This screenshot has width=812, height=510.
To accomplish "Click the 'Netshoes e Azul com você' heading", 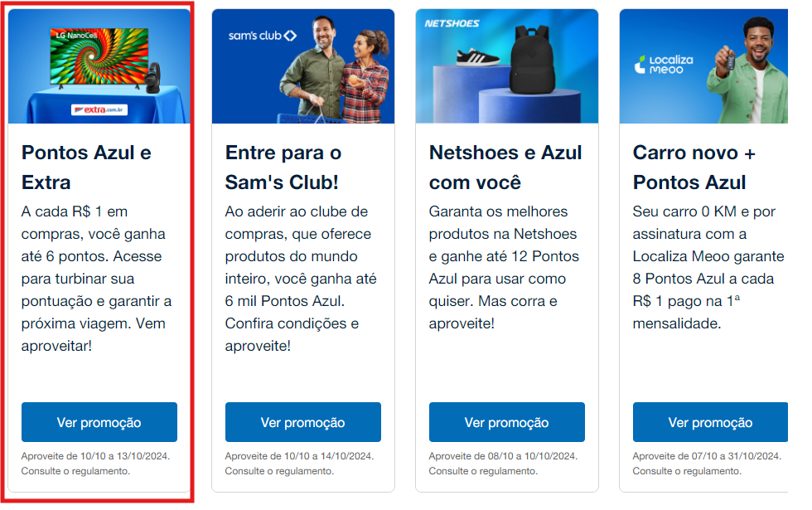I will [505, 168].
